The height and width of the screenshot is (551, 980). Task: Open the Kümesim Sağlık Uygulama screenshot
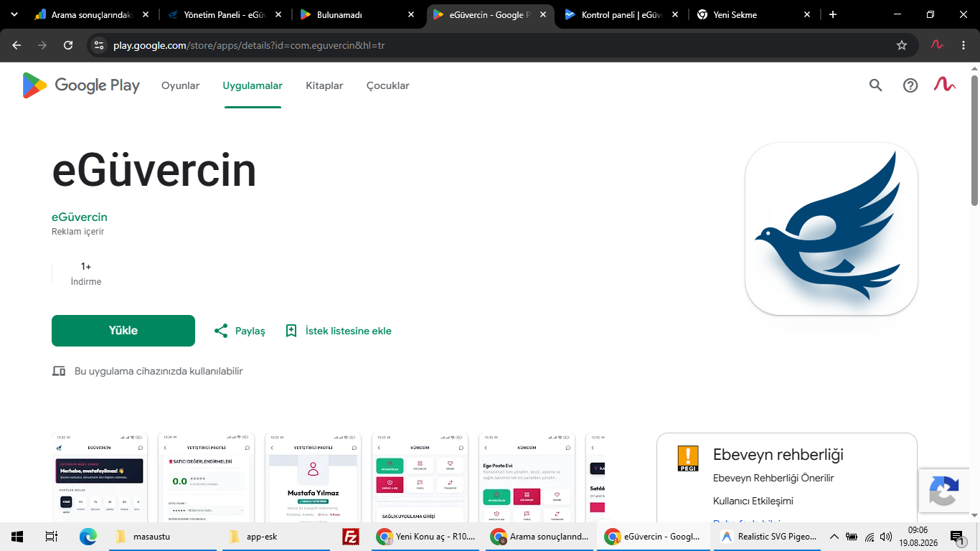tap(420, 478)
